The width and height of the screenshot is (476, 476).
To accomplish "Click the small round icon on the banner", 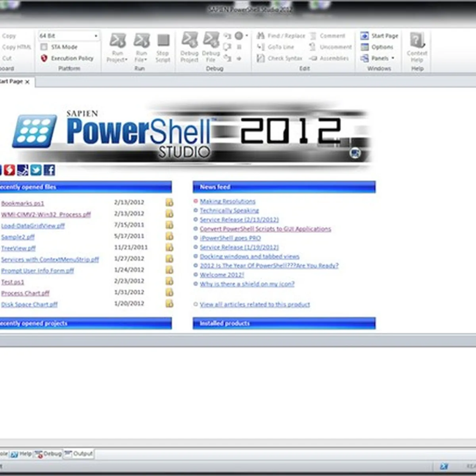I will [355, 153].
